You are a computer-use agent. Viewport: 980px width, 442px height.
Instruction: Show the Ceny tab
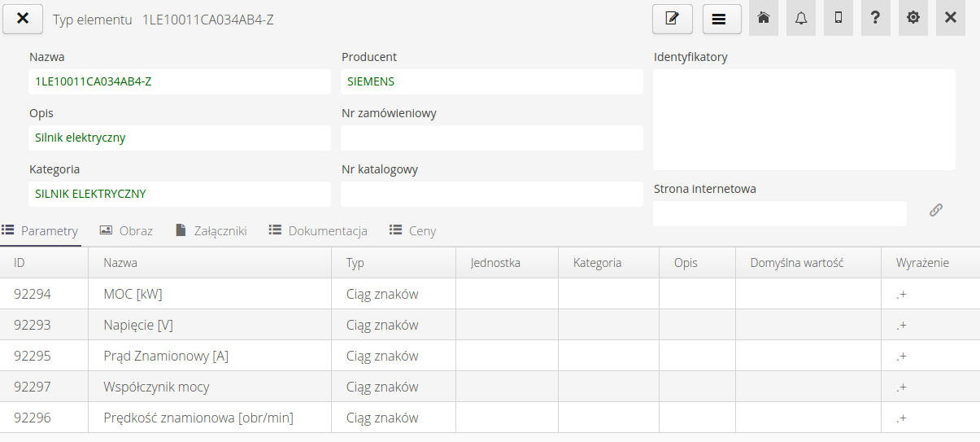(413, 230)
